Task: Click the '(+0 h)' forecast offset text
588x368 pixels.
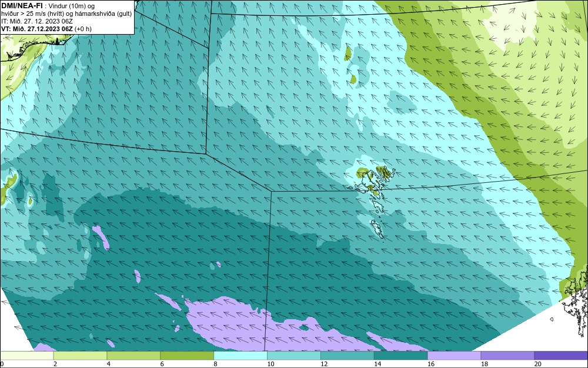Action: point(83,29)
